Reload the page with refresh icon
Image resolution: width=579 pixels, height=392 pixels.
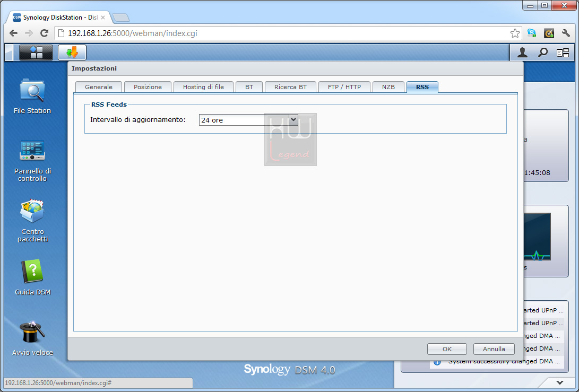click(44, 33)
